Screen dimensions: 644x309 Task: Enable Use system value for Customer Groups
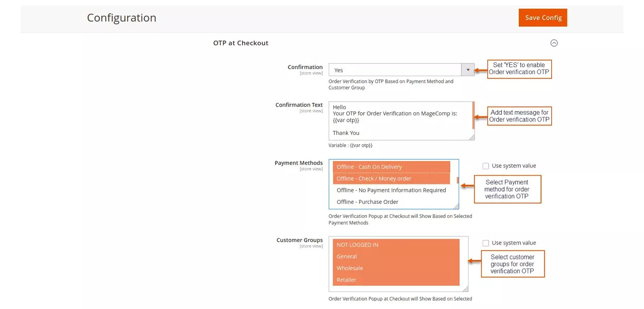(x=485, y=243)
